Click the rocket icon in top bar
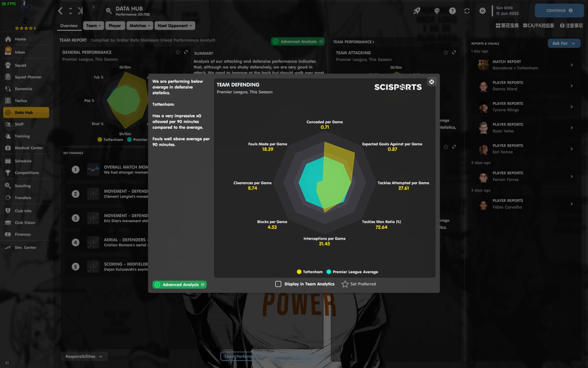The height and width of the screenshot is (368, 588). pos(417,11)
